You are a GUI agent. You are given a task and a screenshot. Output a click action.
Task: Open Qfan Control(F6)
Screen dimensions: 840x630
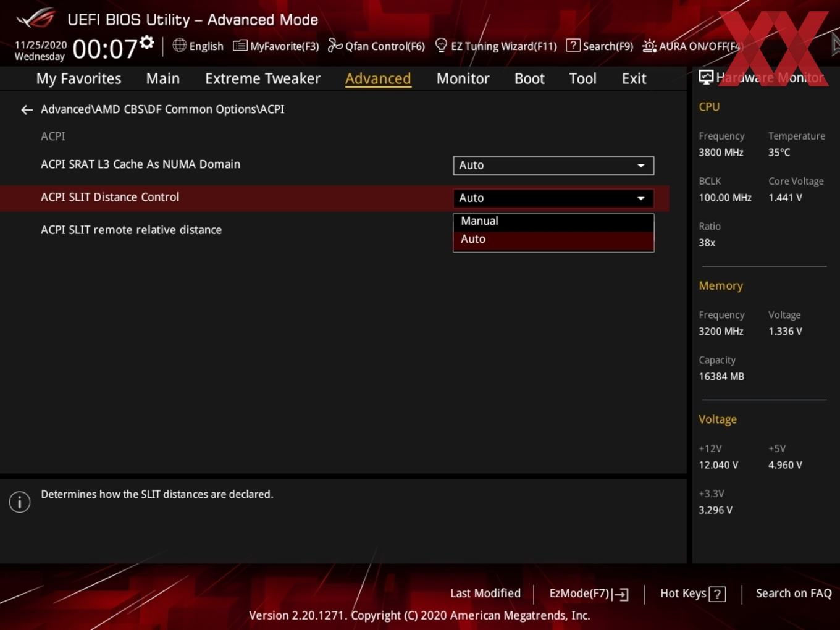pyautogui.click(x=377, y=46)
